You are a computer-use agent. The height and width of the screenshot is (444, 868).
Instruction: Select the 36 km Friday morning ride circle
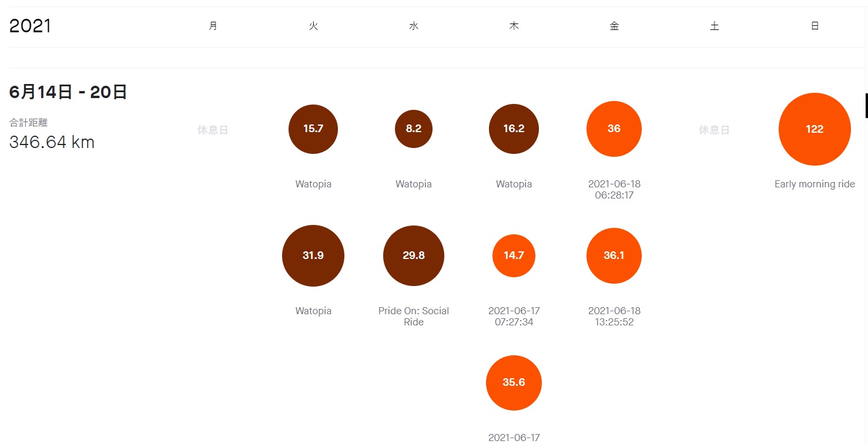point(614,129)
